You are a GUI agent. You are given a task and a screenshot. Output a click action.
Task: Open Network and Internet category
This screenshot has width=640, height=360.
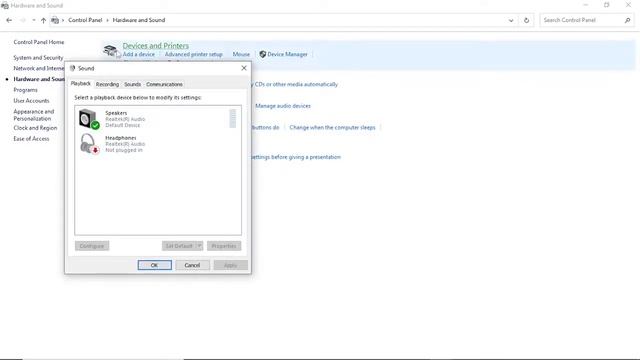pos(39,68)
